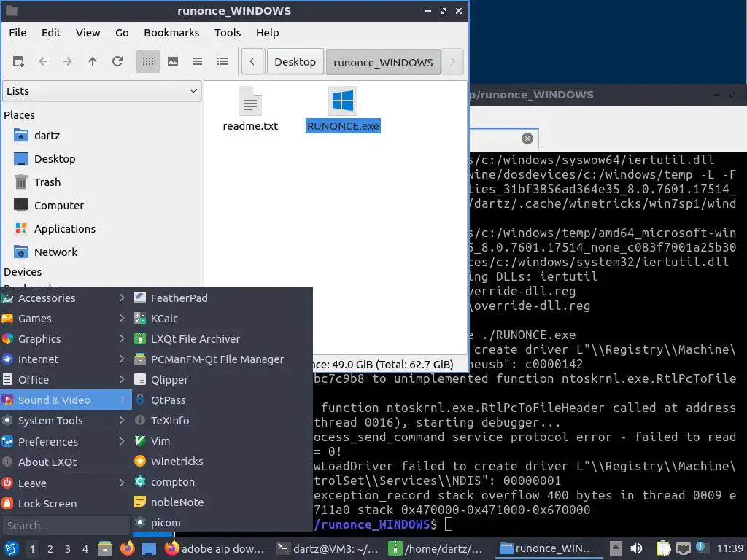Screen dimensions: 747x560
Task: Open the Tools menu
Action: [228, 33]
